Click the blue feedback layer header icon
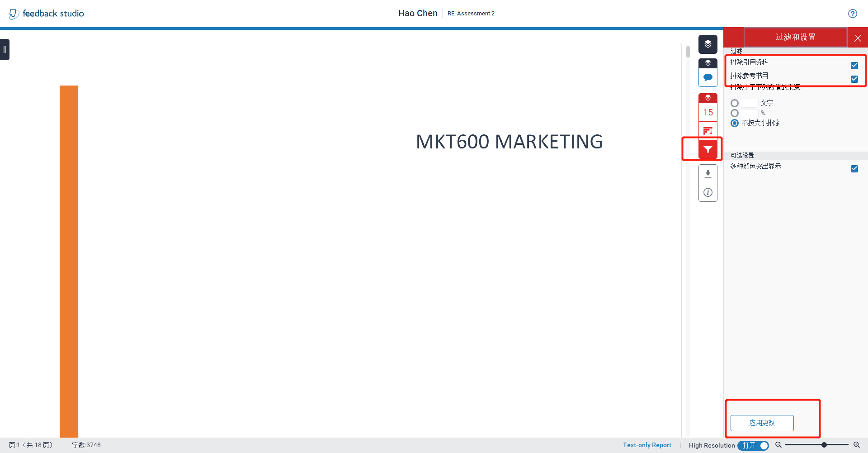Image resolution: width=868 pixels, height=453 pixels. (x=708, y=63)
